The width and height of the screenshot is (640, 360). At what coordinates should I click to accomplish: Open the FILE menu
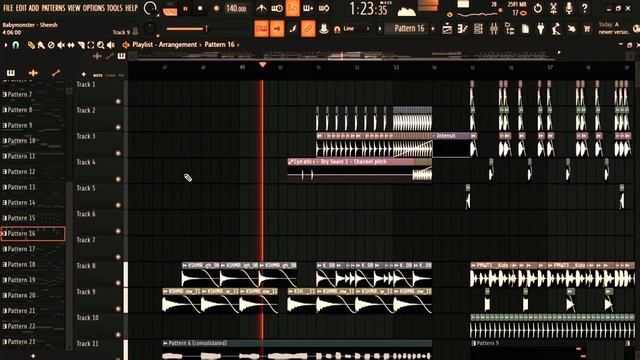pyautogui.click(x=8, y=8)
